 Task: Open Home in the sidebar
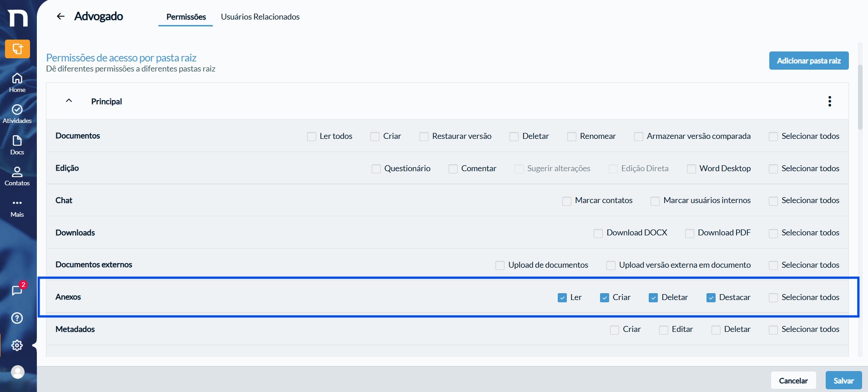pyautogui.click(x=17, y=83)
